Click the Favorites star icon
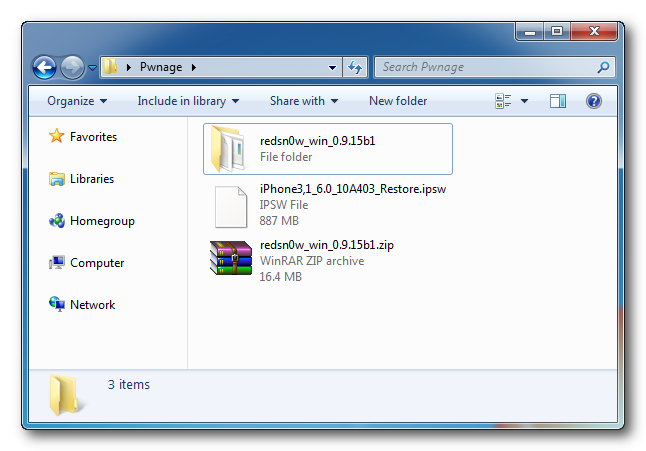The width and height of the screenshot is (646, 451). 56,136
